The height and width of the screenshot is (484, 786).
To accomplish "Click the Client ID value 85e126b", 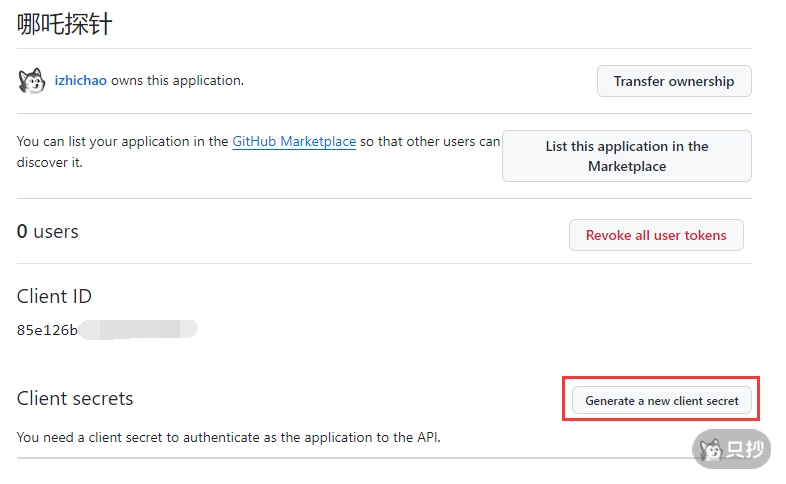I will 47,330.
